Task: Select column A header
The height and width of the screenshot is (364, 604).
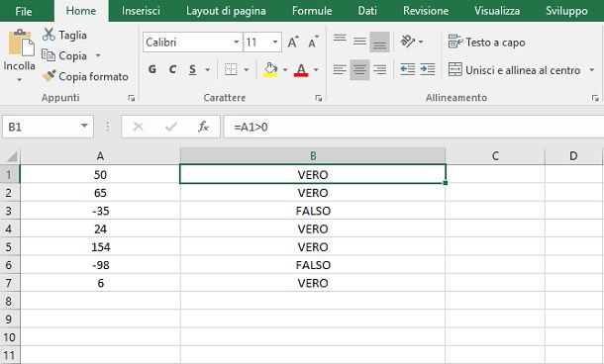Action: tap(100, 156)
